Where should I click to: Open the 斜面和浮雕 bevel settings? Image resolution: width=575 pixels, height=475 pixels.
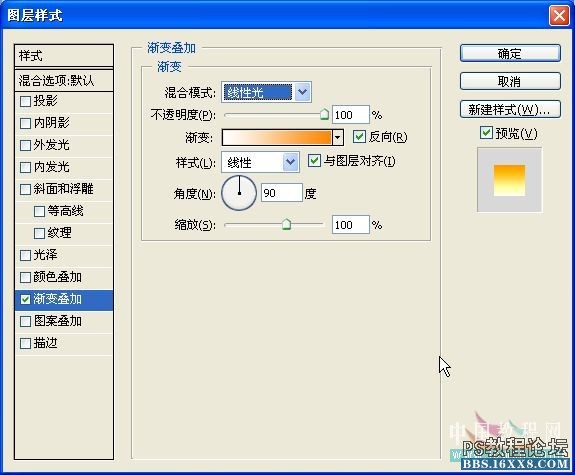[x=64, y=189]
